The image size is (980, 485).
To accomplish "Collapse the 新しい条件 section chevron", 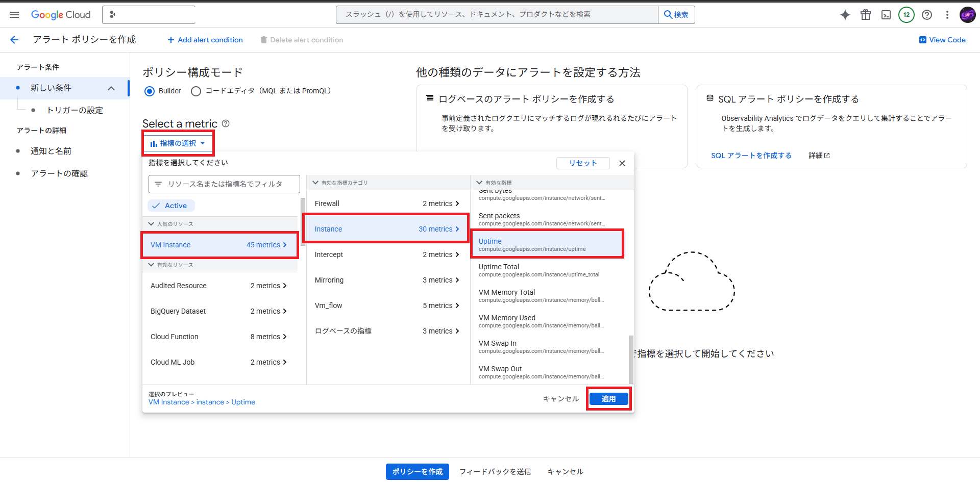I will coord(111,88).
